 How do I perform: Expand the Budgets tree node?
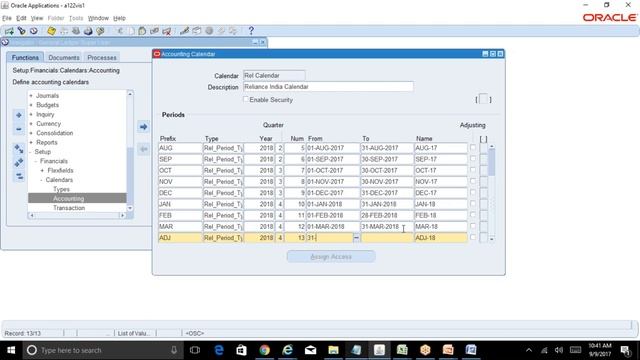pos(31,105)
